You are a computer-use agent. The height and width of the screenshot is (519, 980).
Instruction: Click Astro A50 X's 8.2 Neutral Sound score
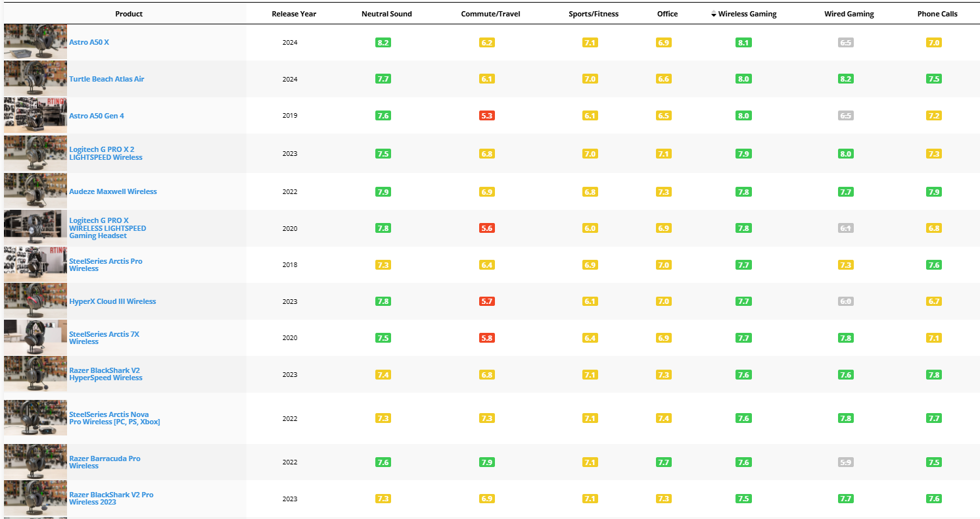(x=383, y=43)
